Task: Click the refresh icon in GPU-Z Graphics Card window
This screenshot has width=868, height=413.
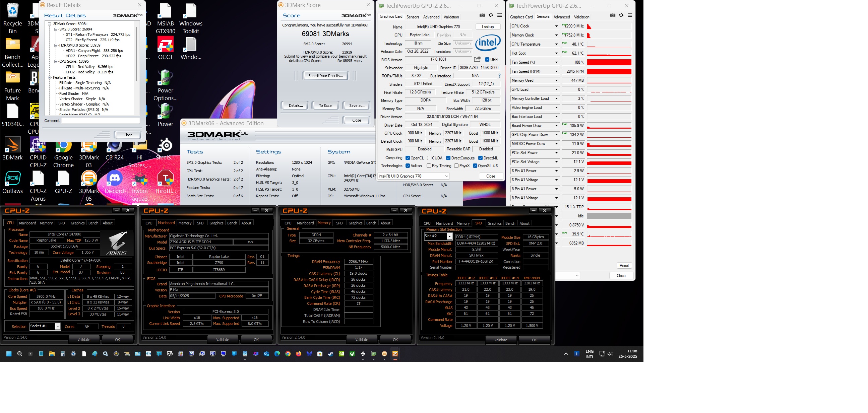Action: point(491,15)
